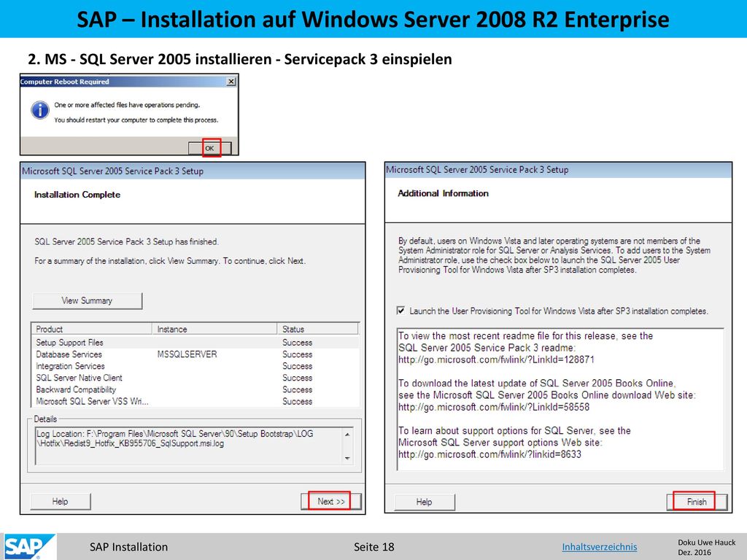
Task: Click OK in Computer Reboot Required dialog
Action: [209, 148]
